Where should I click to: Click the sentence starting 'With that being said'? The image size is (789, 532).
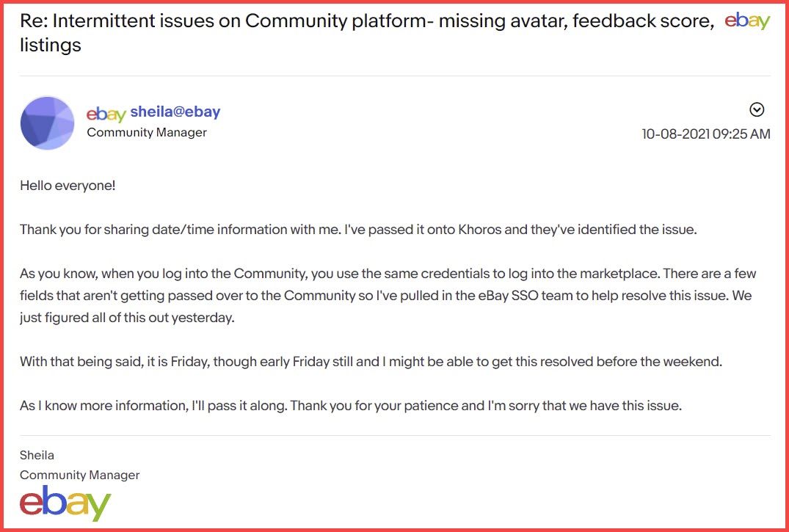(x=371, y=362)
